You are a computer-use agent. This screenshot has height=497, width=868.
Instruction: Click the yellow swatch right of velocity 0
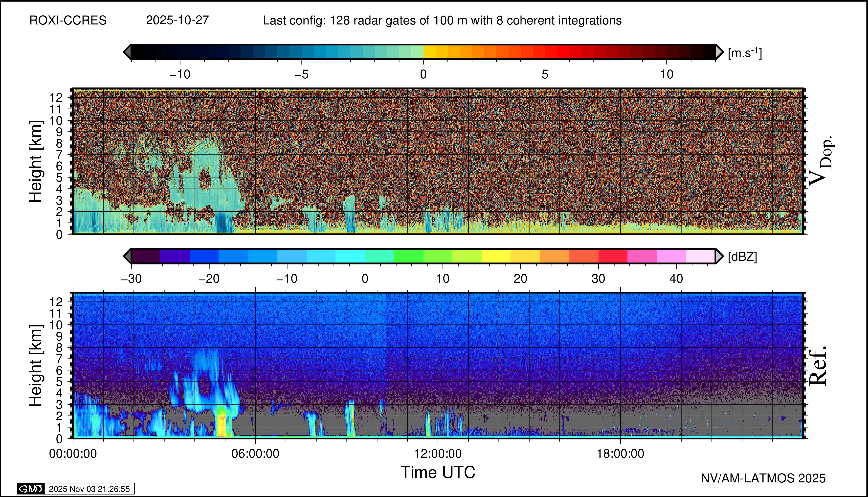430,52
